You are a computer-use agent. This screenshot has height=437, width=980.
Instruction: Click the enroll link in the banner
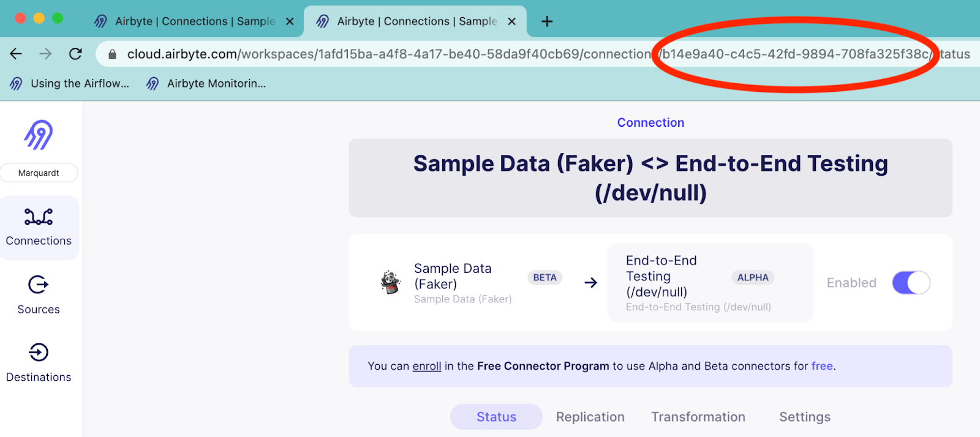(426, 366)
